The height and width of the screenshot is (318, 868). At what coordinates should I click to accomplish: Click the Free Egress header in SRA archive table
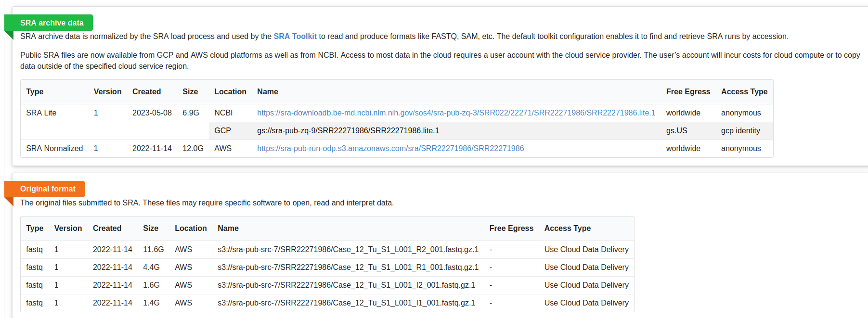688,92
